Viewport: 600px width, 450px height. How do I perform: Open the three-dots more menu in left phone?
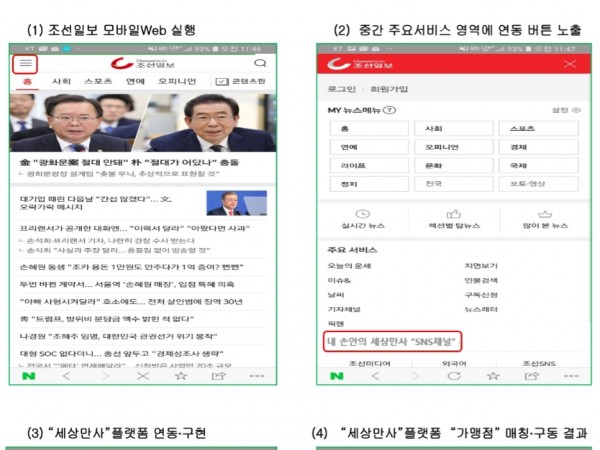pos(257,376)
